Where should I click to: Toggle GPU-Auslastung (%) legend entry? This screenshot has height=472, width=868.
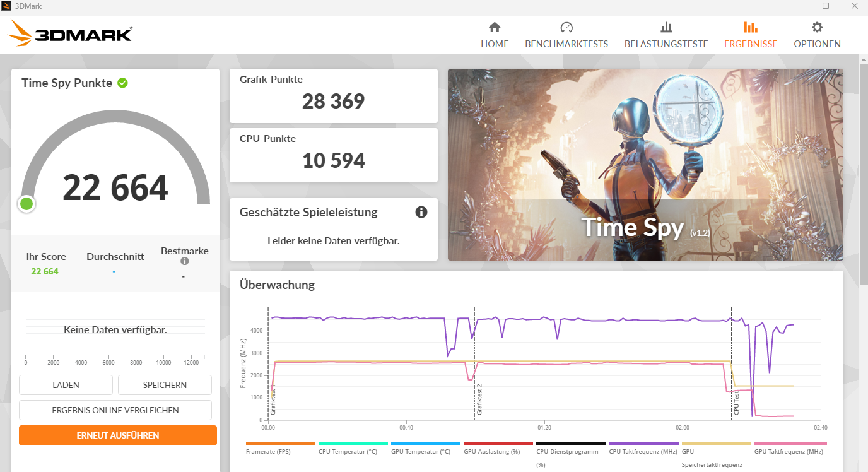pyautogui.click(x=498, y=447)
